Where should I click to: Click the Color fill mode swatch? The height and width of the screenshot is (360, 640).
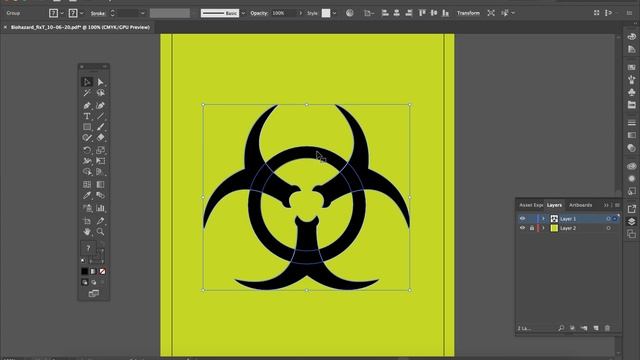[x=84, y=271]
